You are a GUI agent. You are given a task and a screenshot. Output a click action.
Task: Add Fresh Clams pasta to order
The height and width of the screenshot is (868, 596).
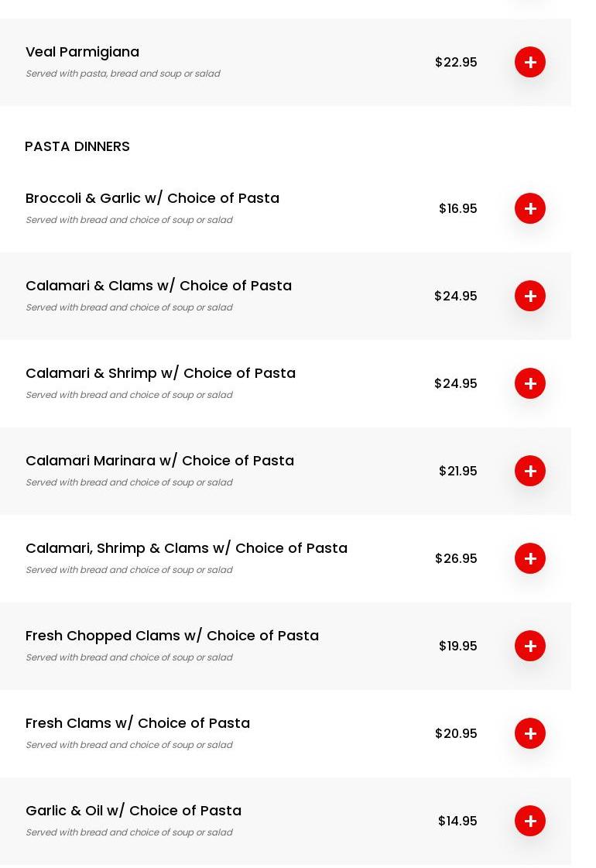tap(530, 733)
